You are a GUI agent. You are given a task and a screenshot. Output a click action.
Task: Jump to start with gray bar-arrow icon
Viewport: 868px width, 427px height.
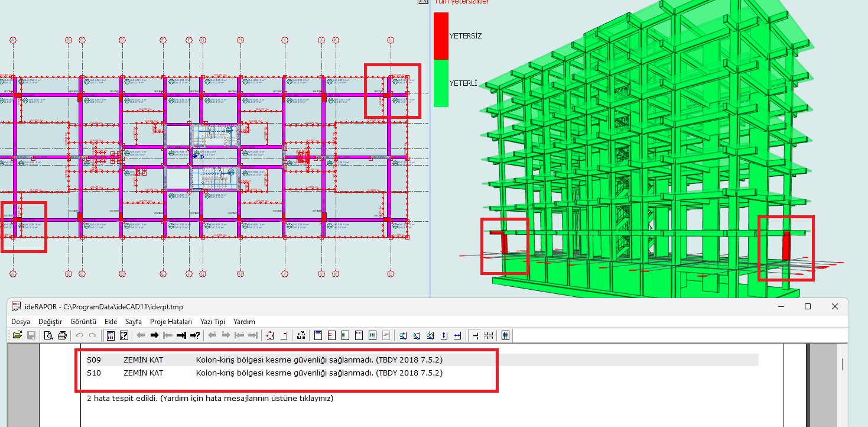(168, 335)
